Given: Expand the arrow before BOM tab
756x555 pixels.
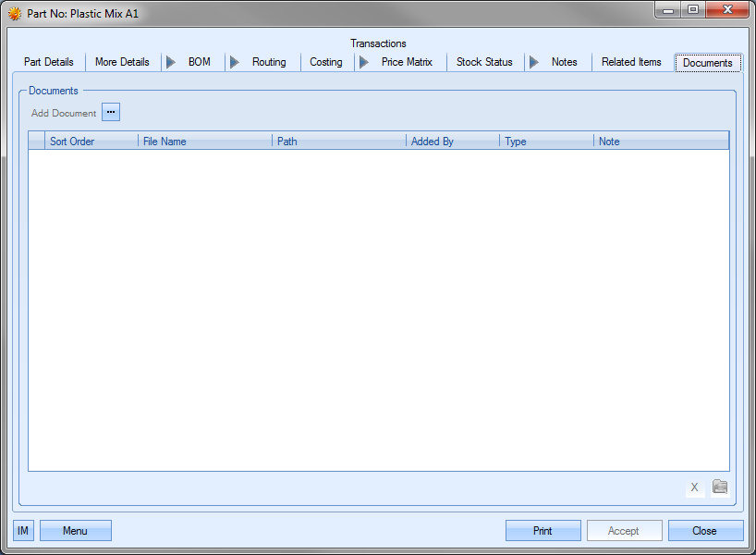Looking at the screenshot, I should click(171, 62).
